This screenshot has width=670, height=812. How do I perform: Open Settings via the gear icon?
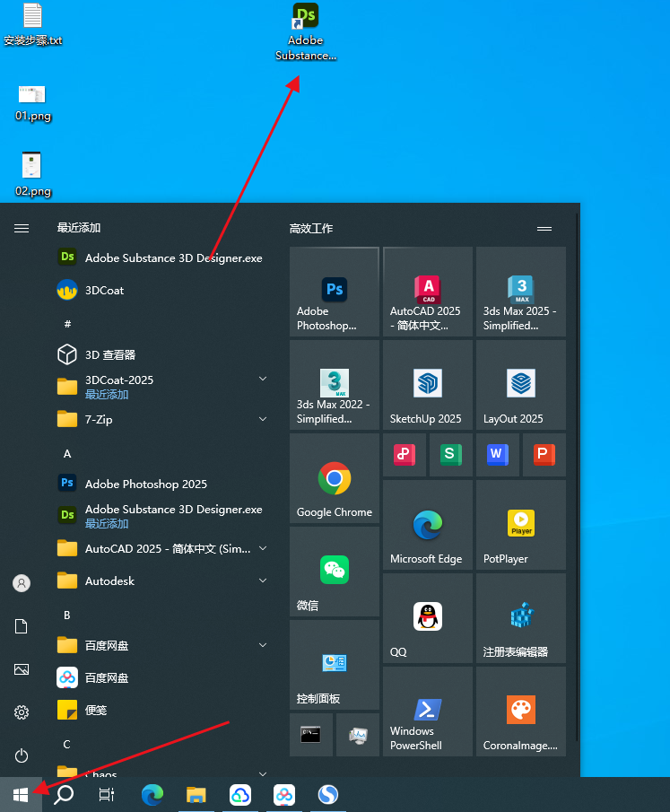(x=22, y=712)
